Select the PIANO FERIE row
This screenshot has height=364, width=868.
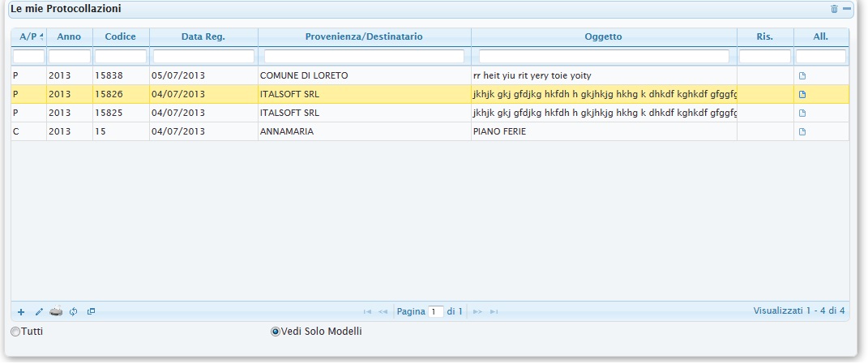coord(498,131)
